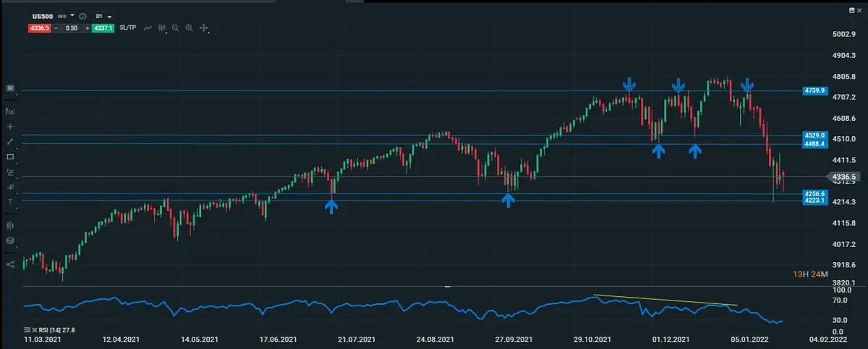The width and height of the screenshot is (868, 349).
Task: Click the red sell price 4336.5
Action: 38,28
